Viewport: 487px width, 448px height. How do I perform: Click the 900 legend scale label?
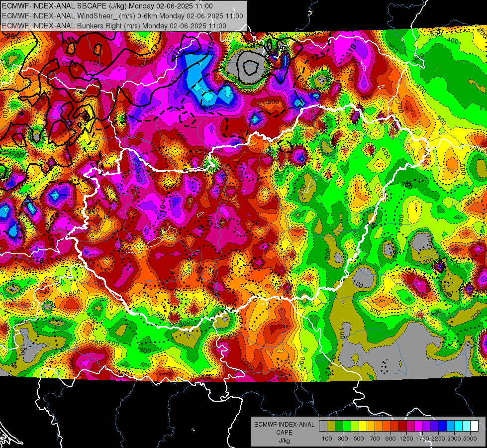pos(390,439)
